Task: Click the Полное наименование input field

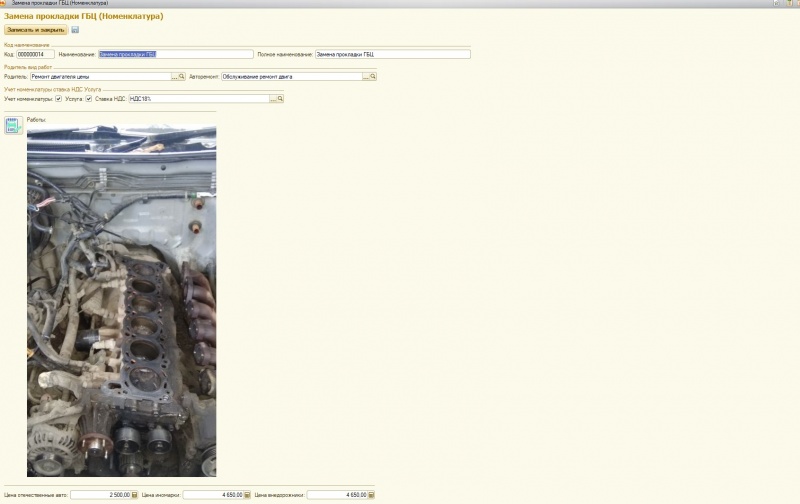Action: (x=392, y=54)
